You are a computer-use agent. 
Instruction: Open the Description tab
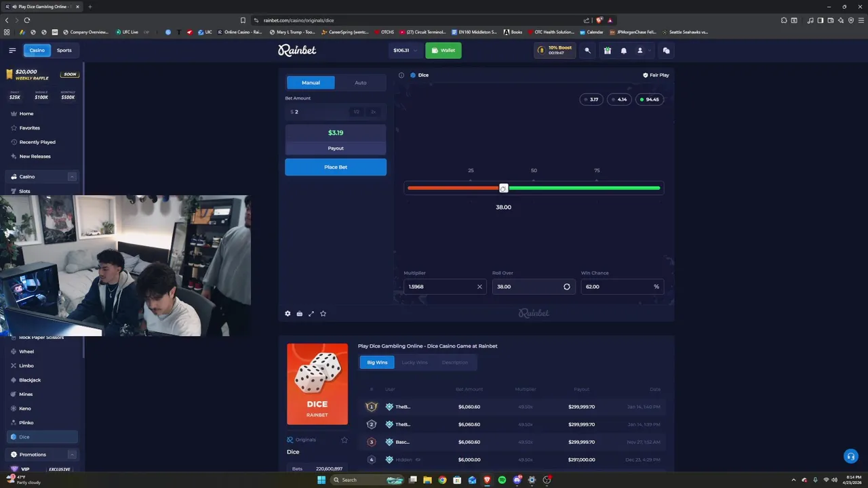coord(454,363)
